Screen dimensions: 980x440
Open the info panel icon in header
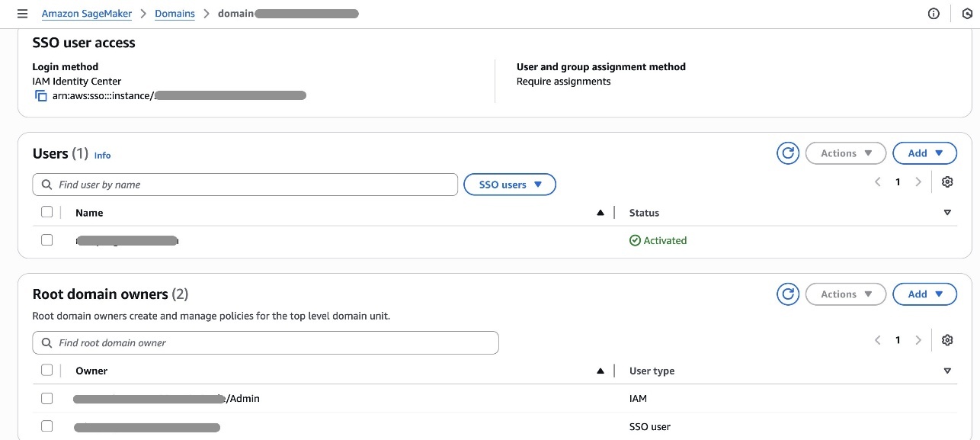pyautogui.click(x=934, y=14)
